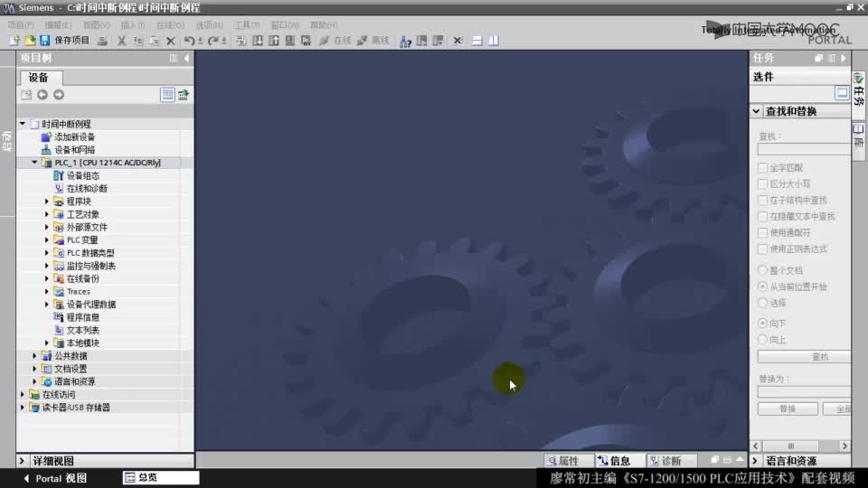This screenshot has width=868, height=488.
Task: Click the Paste toolbar icon
Action: pyautogui.click(x=155, y=41)
